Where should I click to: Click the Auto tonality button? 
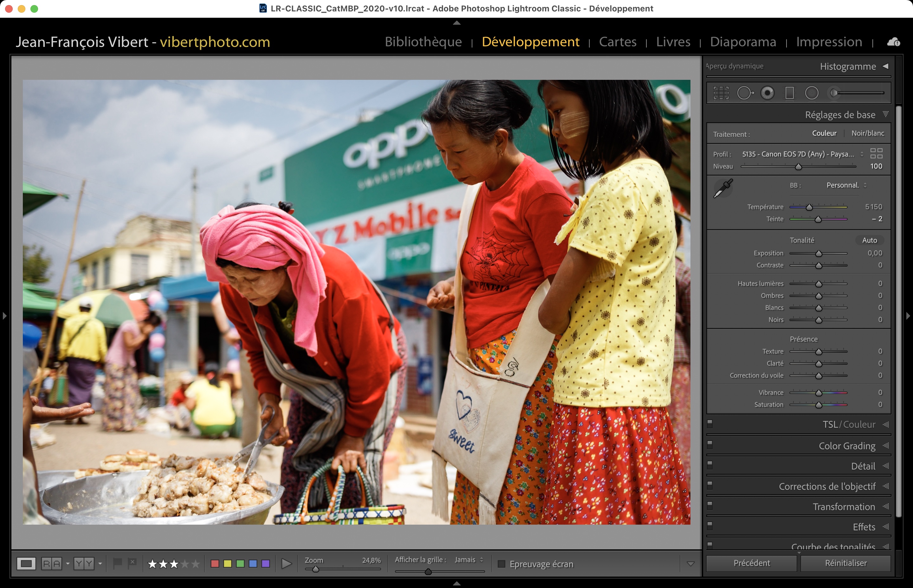pos(869,240)
